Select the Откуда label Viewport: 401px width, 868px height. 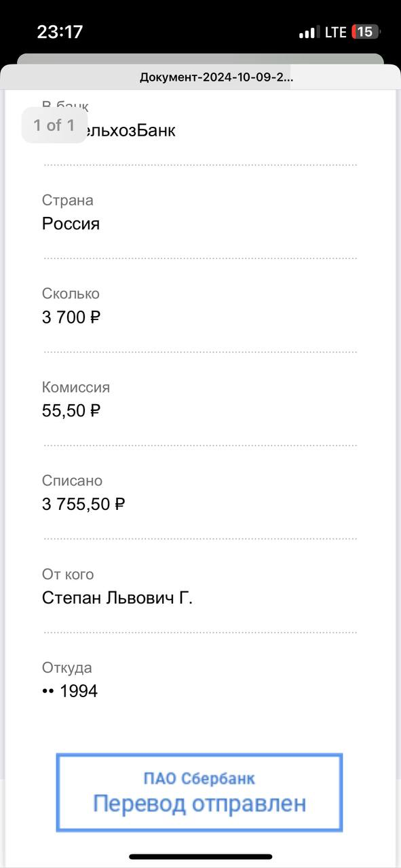[66, 668]
